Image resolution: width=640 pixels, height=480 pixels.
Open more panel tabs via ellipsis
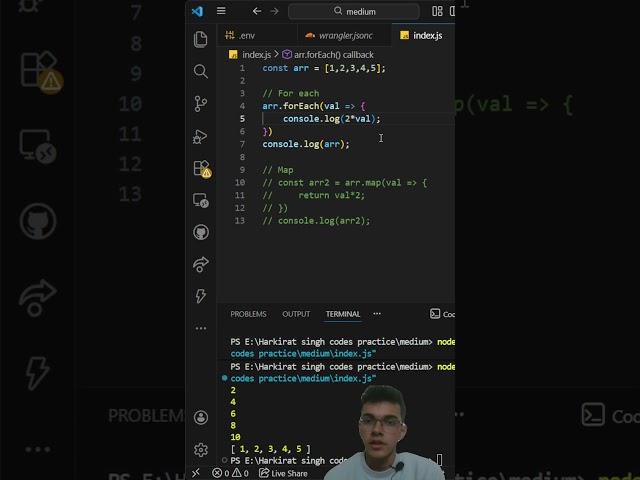pos(377,313)
